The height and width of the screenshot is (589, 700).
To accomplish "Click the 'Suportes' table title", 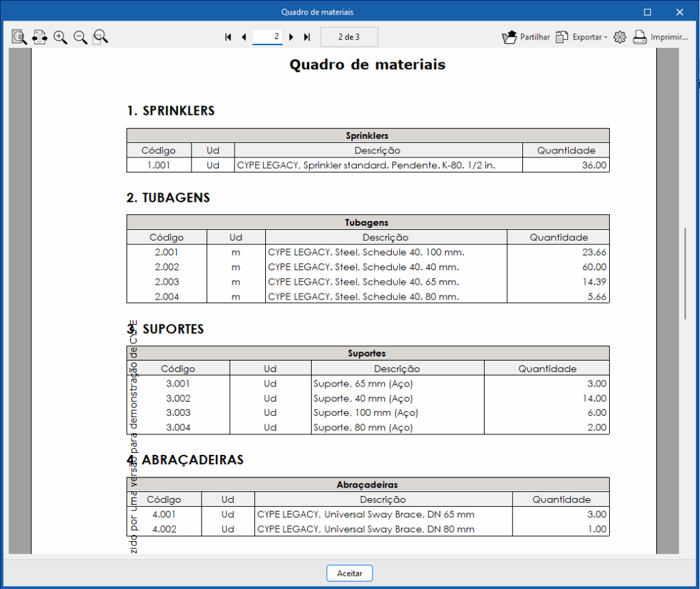I will (x=367, y=354).
